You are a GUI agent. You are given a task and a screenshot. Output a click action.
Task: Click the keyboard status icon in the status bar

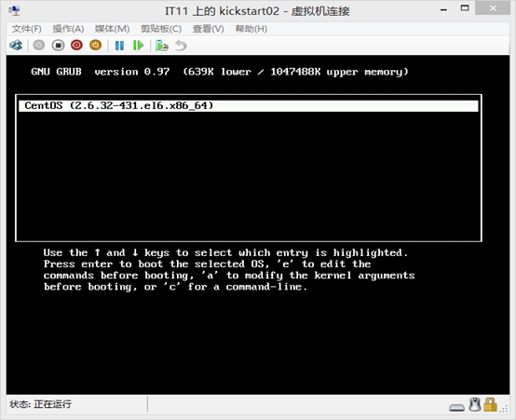(456, 408)
